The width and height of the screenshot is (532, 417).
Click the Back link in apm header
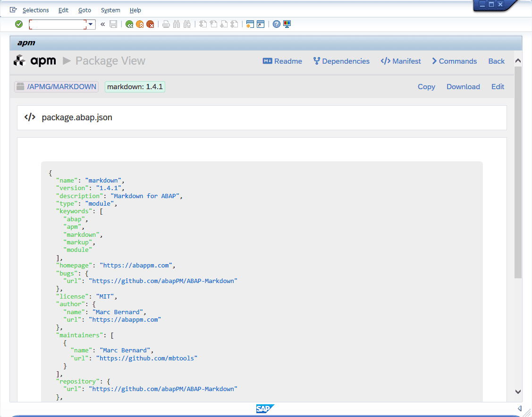pos(497,61)
